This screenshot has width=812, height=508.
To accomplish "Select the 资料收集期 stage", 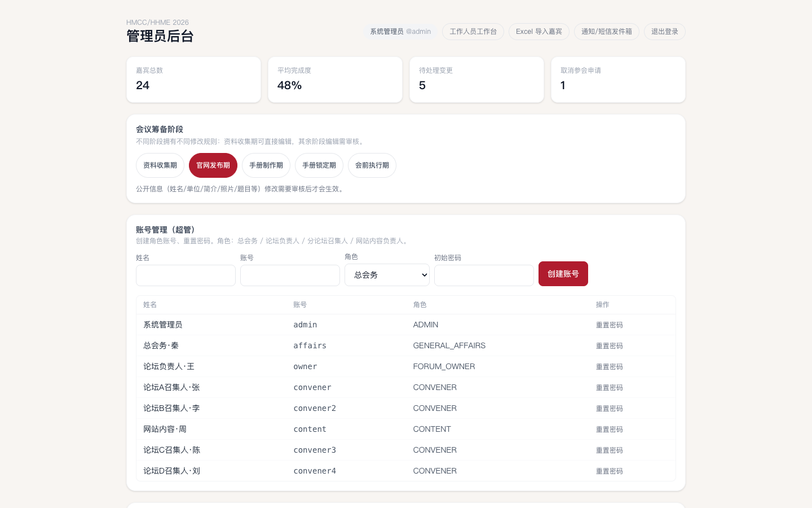I will coord(160,165).
